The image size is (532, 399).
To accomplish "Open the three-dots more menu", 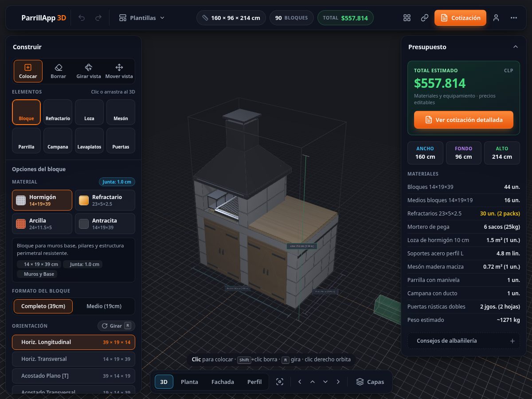I will (514, 18).
